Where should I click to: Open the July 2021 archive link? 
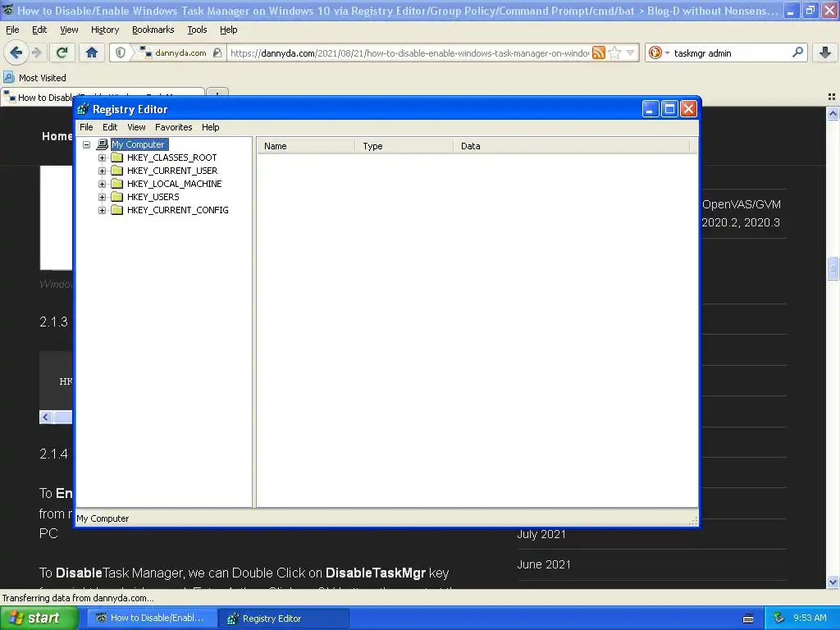[541, 534]
